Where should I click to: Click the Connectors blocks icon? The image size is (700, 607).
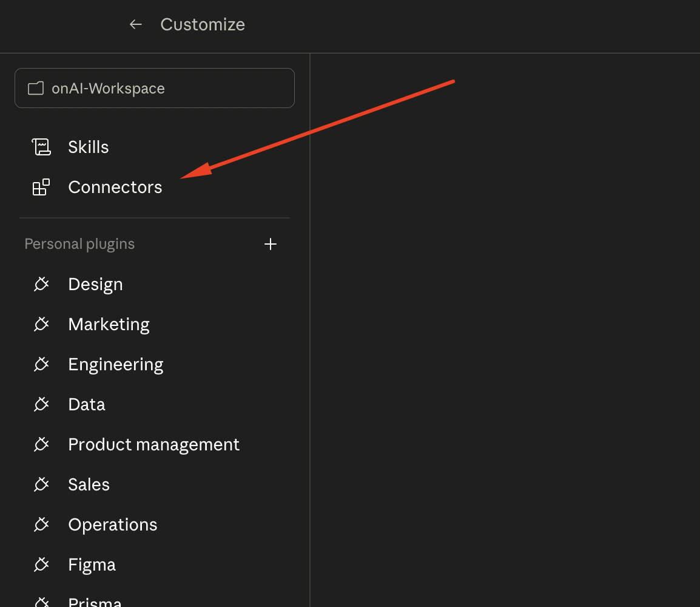tap(41, 187)
